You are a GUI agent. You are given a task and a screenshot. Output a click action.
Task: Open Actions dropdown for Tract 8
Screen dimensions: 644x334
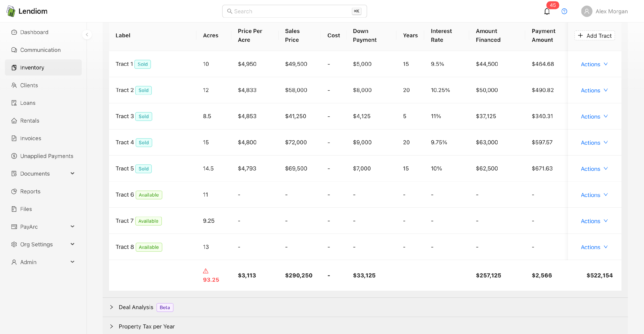[594, 247]
